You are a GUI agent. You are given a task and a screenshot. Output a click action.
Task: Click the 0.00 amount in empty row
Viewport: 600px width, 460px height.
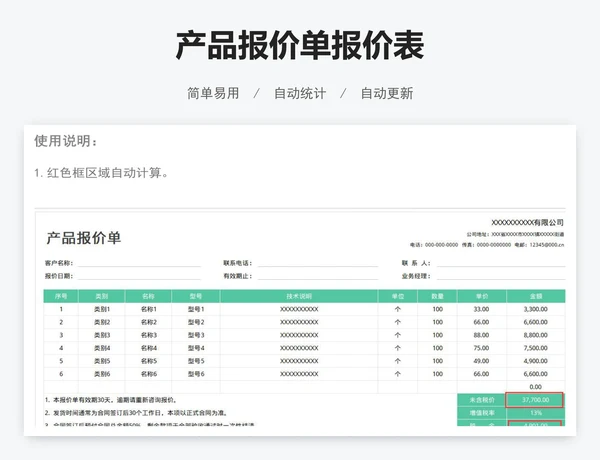[x=536, y=387]
